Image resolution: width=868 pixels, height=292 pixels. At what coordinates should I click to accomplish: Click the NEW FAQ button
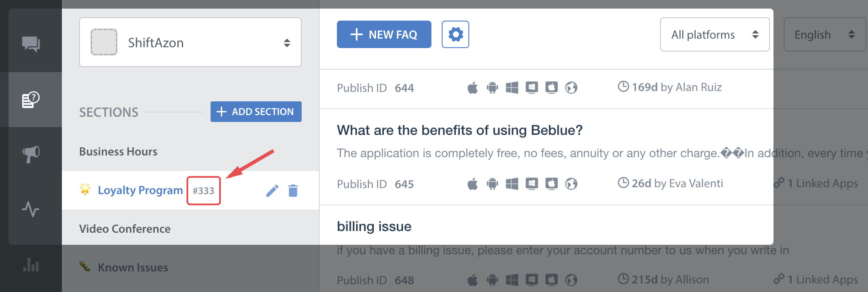[384, 34]
